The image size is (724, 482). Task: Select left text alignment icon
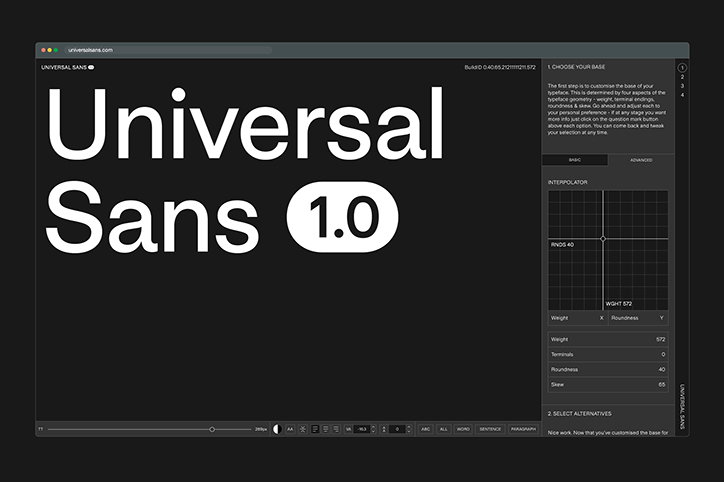[315, 429]
